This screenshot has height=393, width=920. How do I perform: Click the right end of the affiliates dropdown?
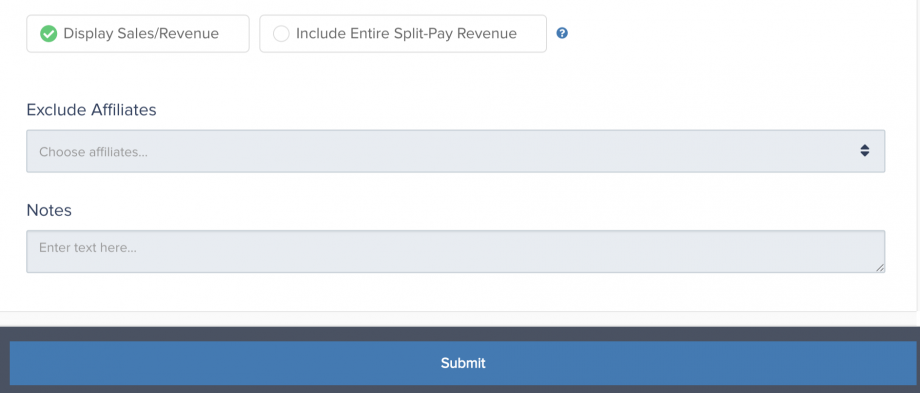(x=864, y=151)
